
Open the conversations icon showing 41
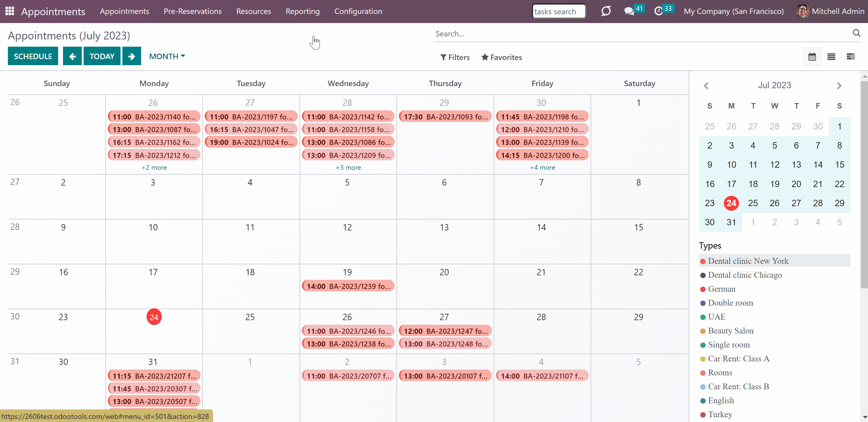pyautogui.click(x=629, y=11)
